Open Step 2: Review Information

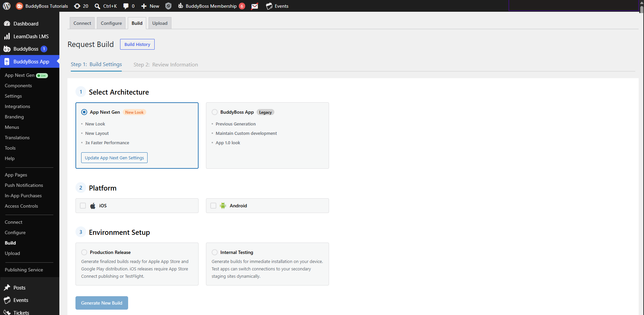[166, 65]
